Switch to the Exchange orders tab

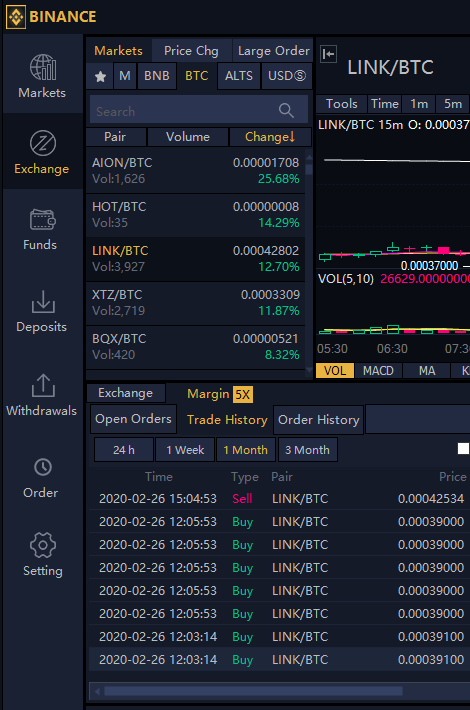tap(126, 393)
